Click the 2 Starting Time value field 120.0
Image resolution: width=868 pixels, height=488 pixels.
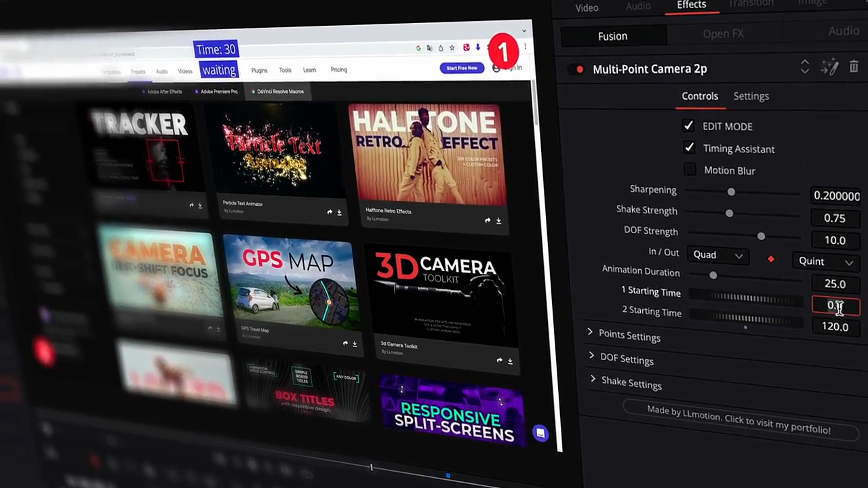tap(835, 326)
